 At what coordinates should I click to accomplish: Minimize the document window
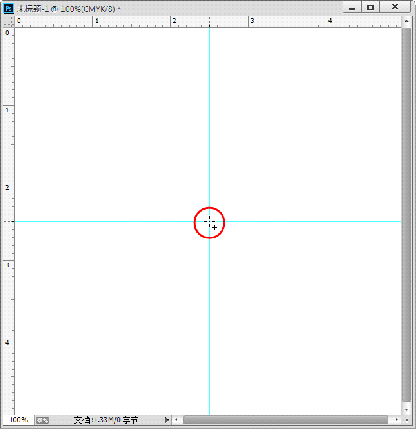click(352, 7)
